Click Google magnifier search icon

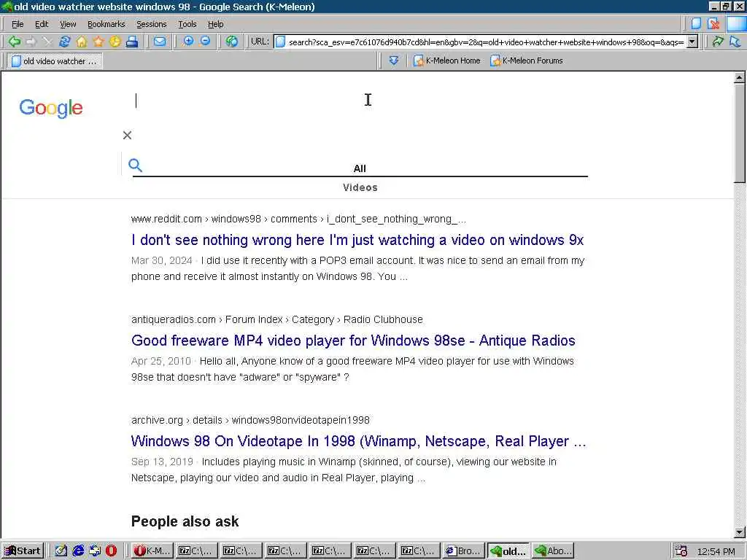tap(135, 166)
